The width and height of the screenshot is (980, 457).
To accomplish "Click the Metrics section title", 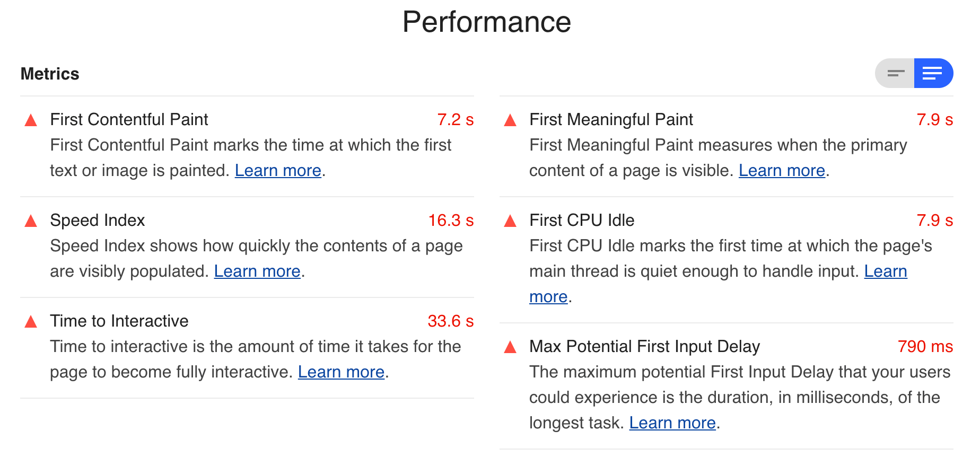I will [50, 74].
